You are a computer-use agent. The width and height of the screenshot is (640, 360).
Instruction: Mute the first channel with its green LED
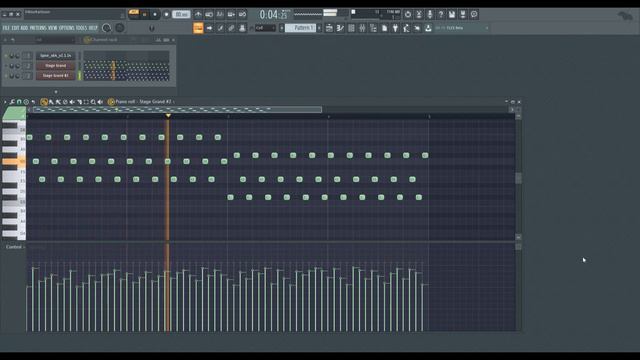click(6, 56)
